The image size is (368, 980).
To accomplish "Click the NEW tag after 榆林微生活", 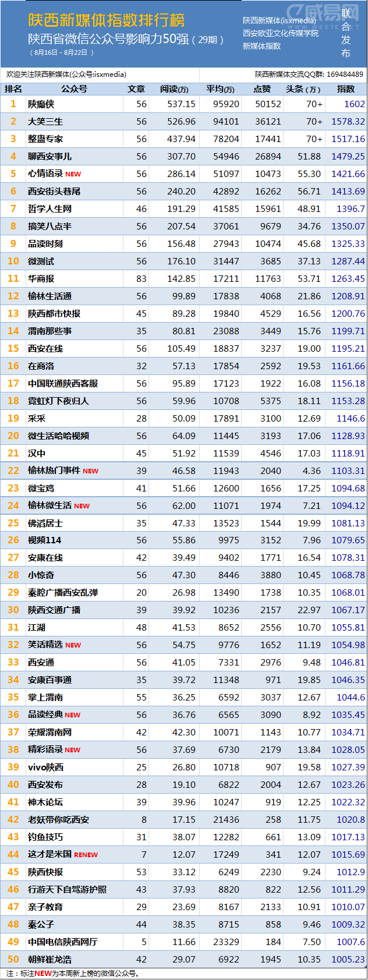I will click(82, 506).
